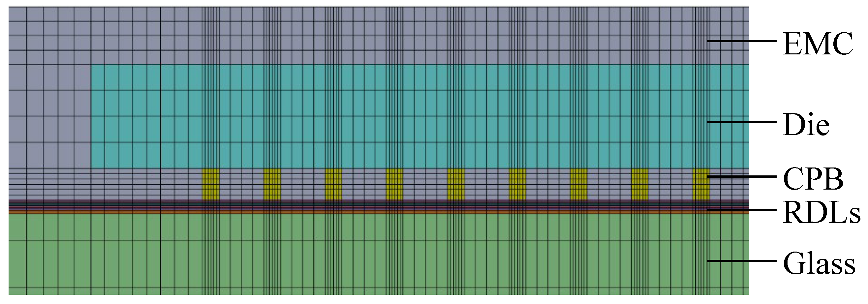Viewport: 868px width, 304px height.
Task: Click the CPB label text
Action: point(813,180)
